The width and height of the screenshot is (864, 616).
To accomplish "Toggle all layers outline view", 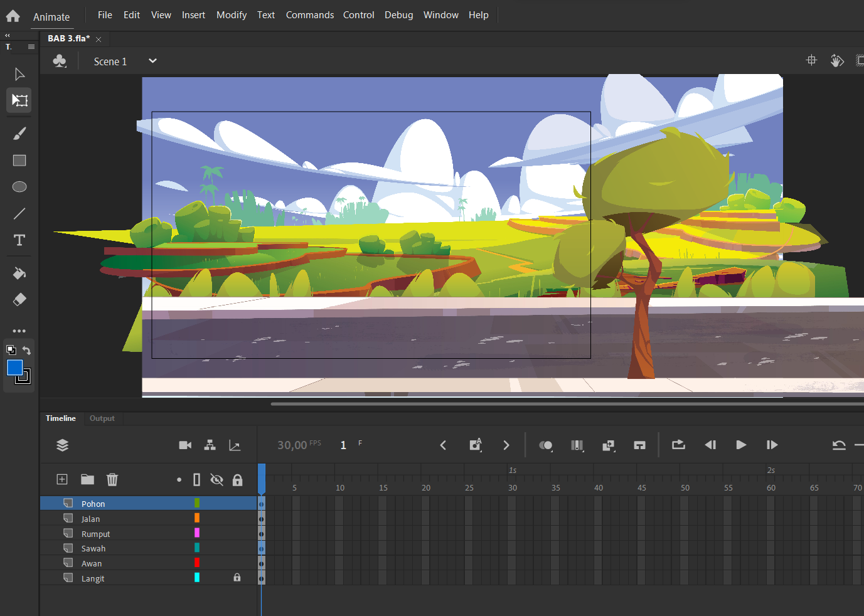I will [196, 479].
